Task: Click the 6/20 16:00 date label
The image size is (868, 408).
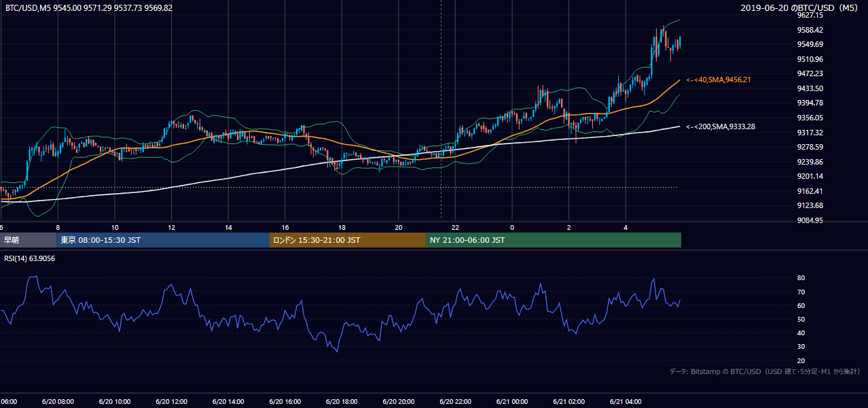Action: point(284,402)
